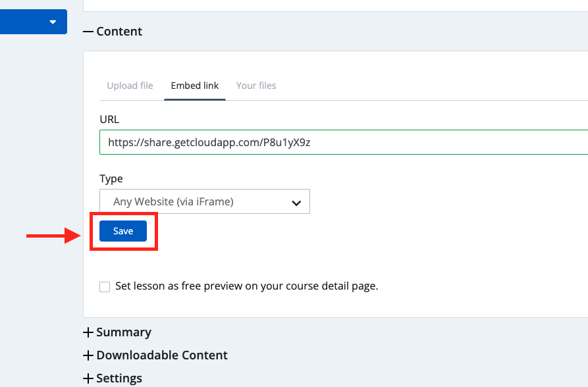Viewport: 588px width, 387px height.
Task: Click the white caret on the blue button
Action: click(53, 22)
